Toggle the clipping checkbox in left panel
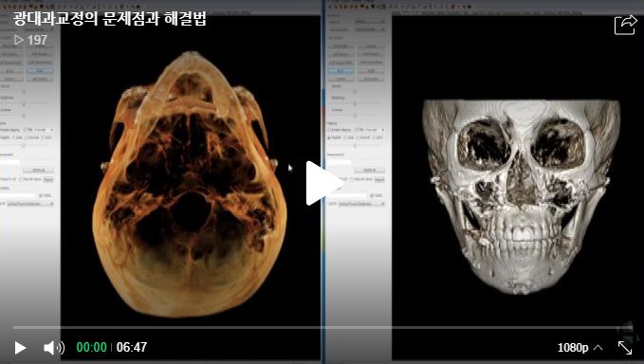 pos(25,130)
